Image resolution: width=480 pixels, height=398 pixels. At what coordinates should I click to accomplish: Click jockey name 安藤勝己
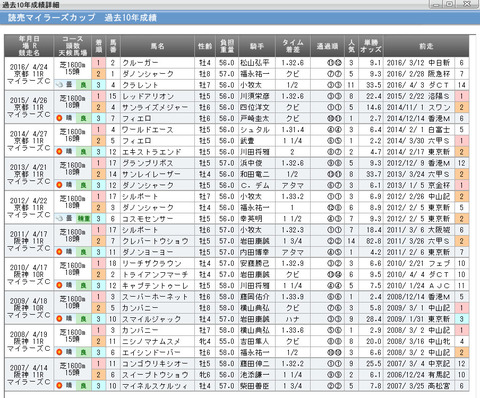coord(255,263)
